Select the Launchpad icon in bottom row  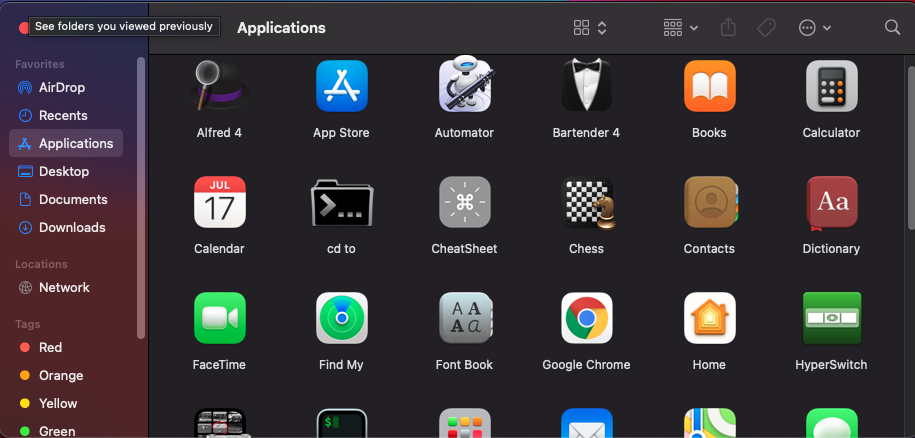click(x=465, y=423)
